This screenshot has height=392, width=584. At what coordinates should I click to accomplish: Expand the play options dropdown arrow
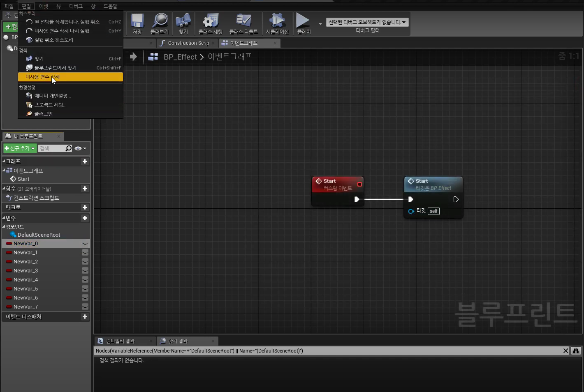(x=320, y=23)
